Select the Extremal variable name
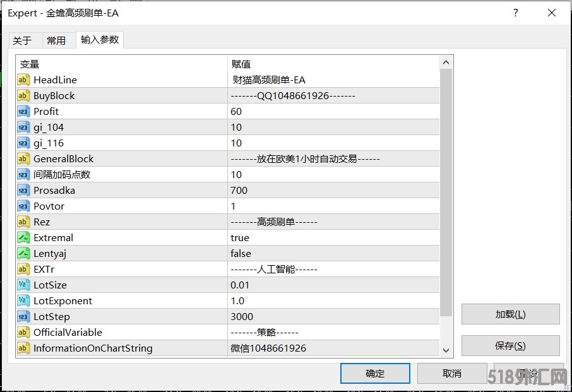 coord(53,238)
